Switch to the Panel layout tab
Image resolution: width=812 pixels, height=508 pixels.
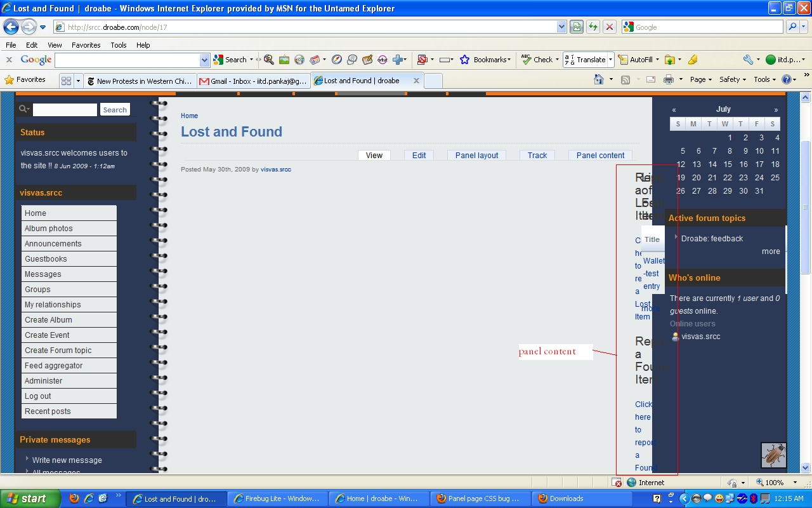(x=476, y=155)
